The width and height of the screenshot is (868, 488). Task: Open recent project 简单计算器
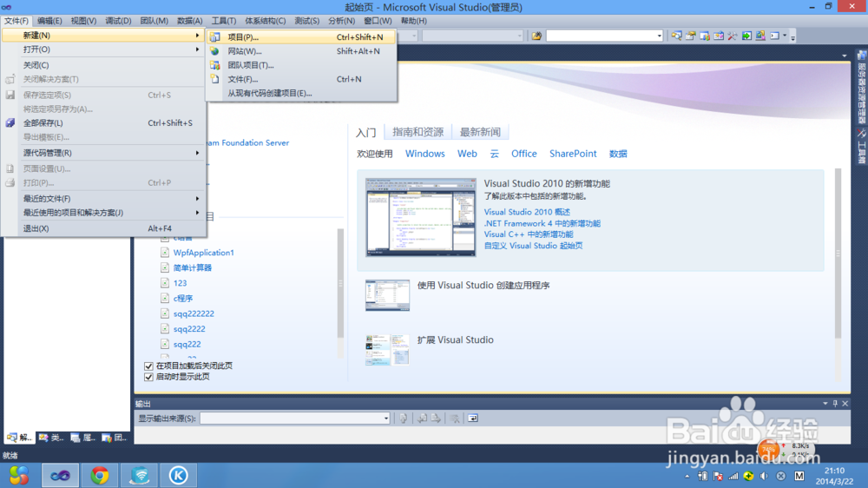[192, 267]
